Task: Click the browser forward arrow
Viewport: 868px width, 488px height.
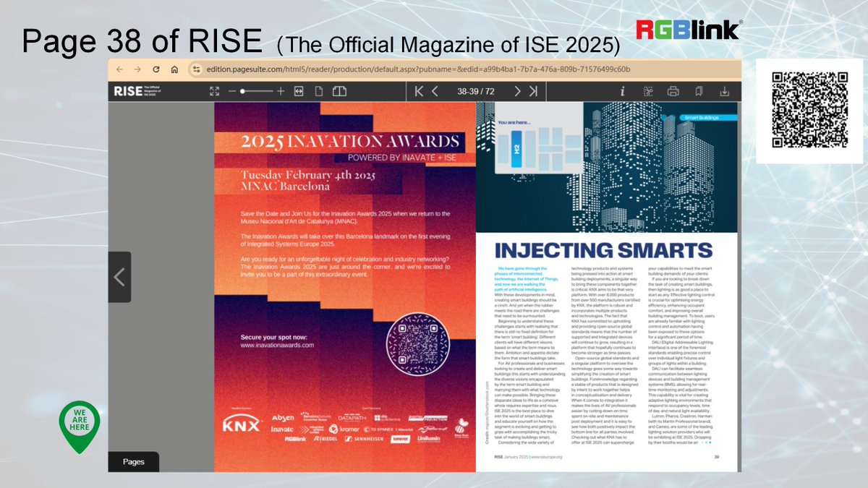Action: coord(137,69)
